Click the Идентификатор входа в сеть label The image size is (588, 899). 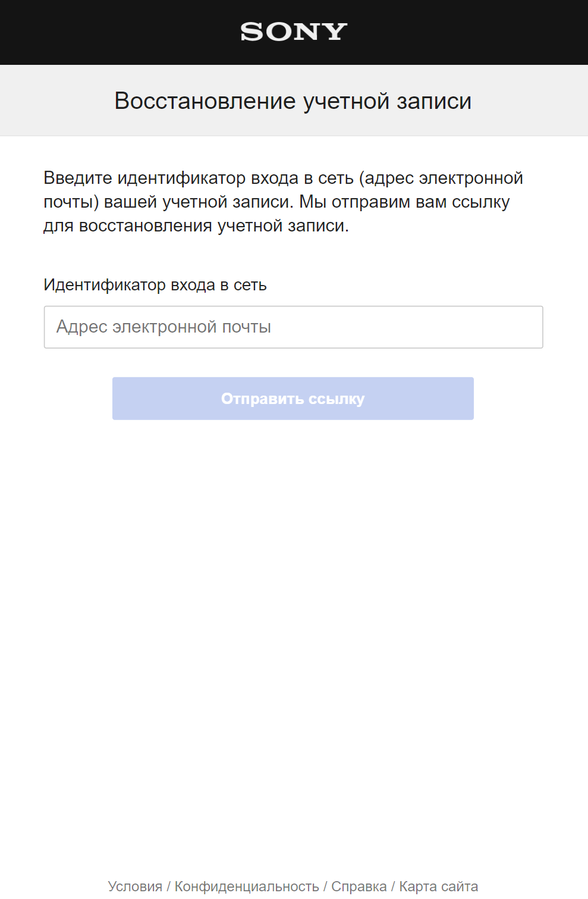coord(155,285)
